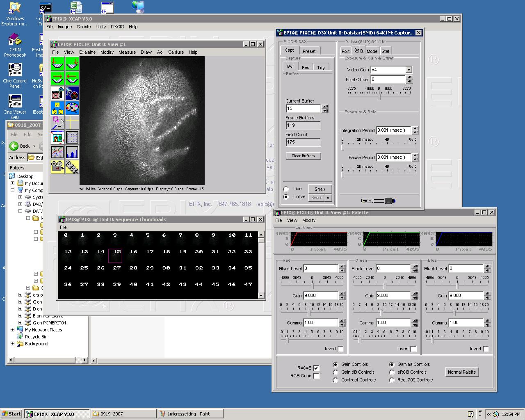Open the Scripts menu in XCAP
The image size is (525, 420).
pyautogui.click(x=84, y=27)
